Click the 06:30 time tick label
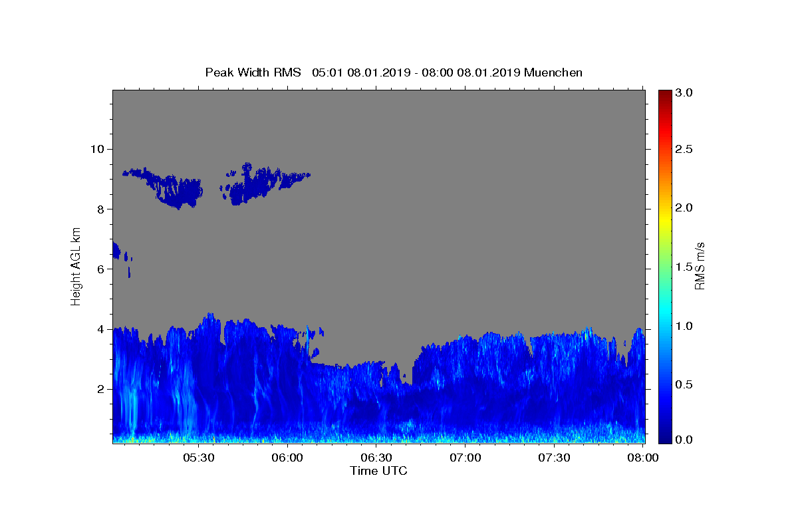This screenshot has width=798, height=532. click(376, 458)
